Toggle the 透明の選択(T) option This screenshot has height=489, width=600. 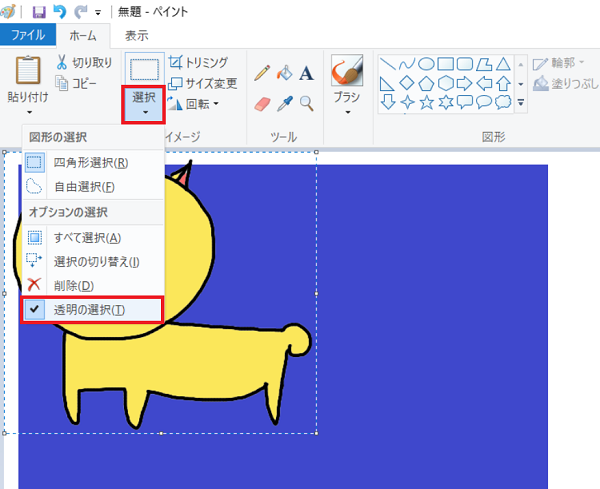coord(92,310)
